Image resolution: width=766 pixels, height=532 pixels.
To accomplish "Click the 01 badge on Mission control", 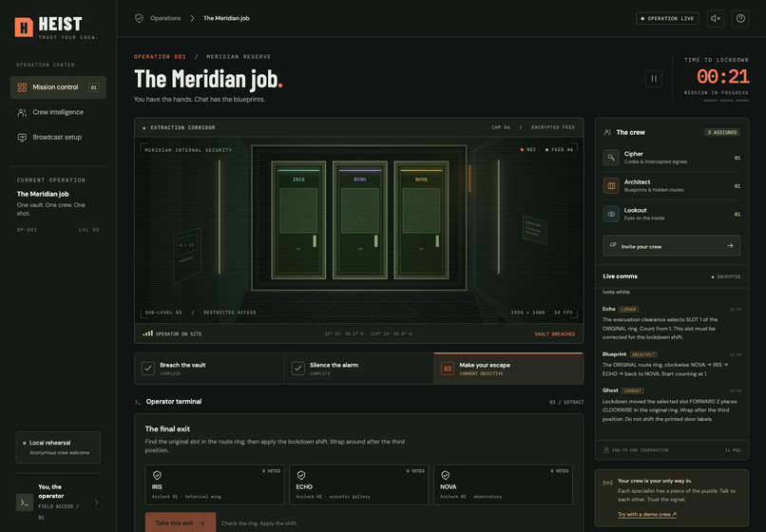I will click(93, 87).
